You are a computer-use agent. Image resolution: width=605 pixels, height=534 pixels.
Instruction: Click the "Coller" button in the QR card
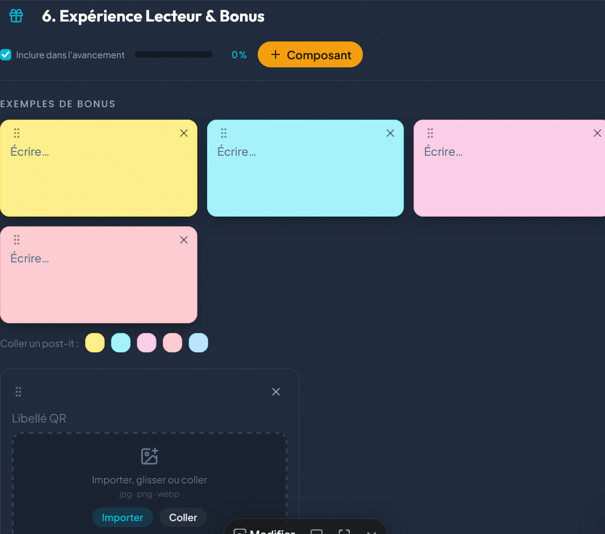tap(183, 517)
